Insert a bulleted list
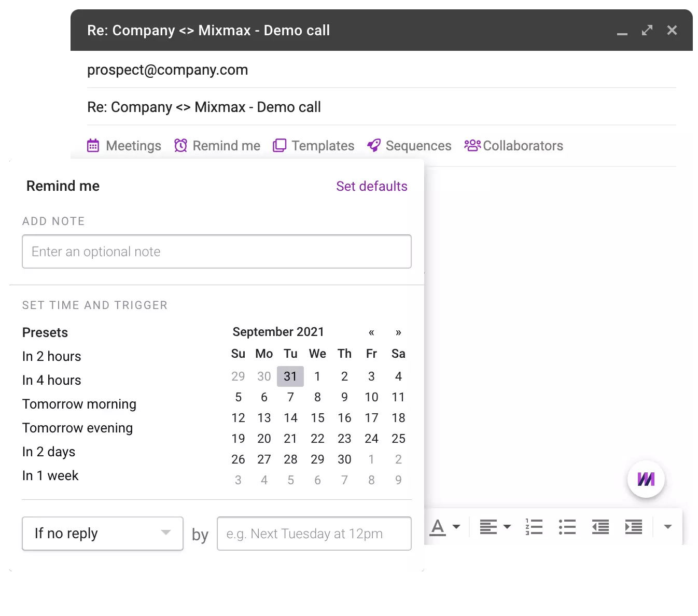 click(567, 527)
